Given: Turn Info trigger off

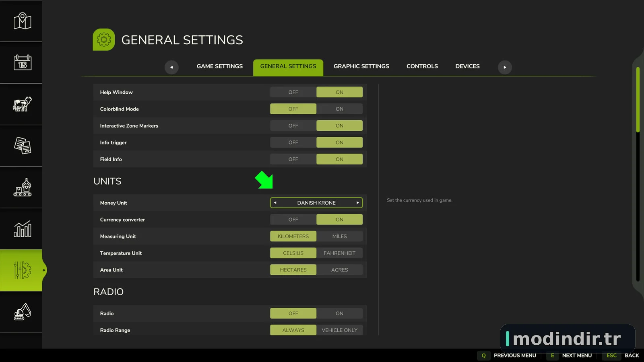Looking at the screenshot, I should coord(293,142).
